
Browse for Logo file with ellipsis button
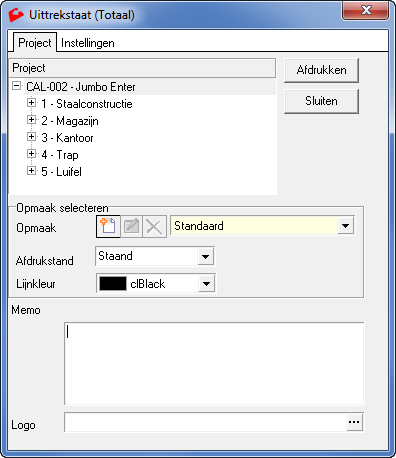point(354,422)
